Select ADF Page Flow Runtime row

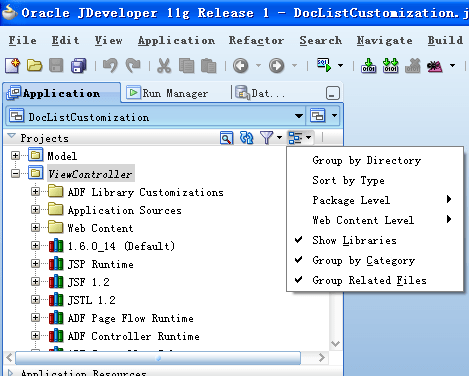point(130,318)
